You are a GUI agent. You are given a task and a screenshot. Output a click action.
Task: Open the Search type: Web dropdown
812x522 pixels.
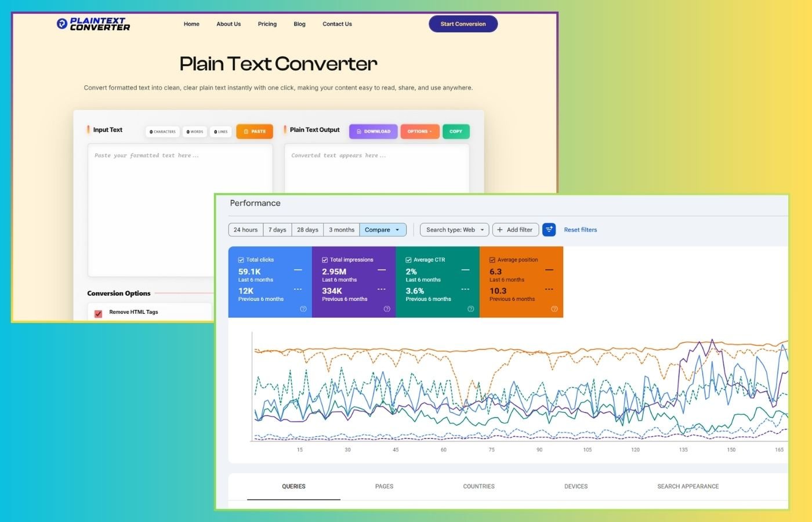click(x=455, y=230)
